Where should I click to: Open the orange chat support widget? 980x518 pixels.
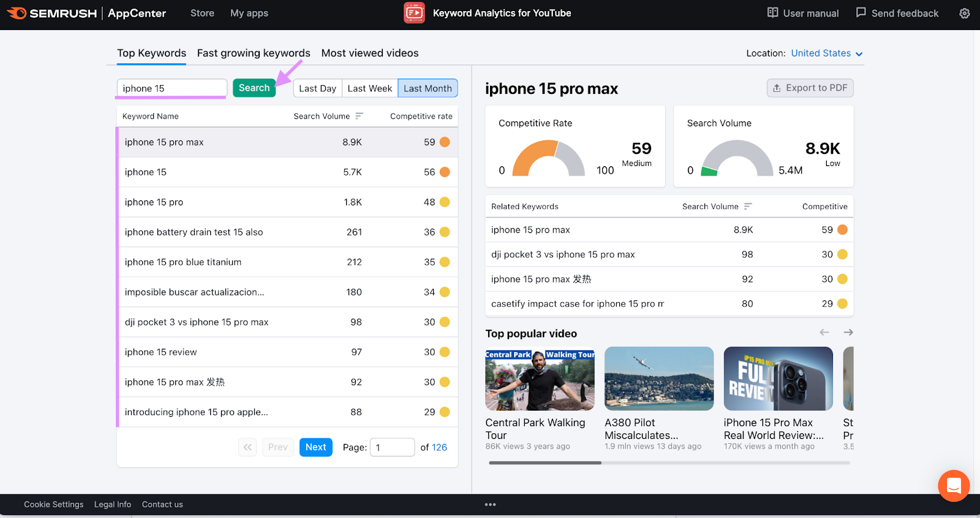pyautogui.click(x=953, y=486)
